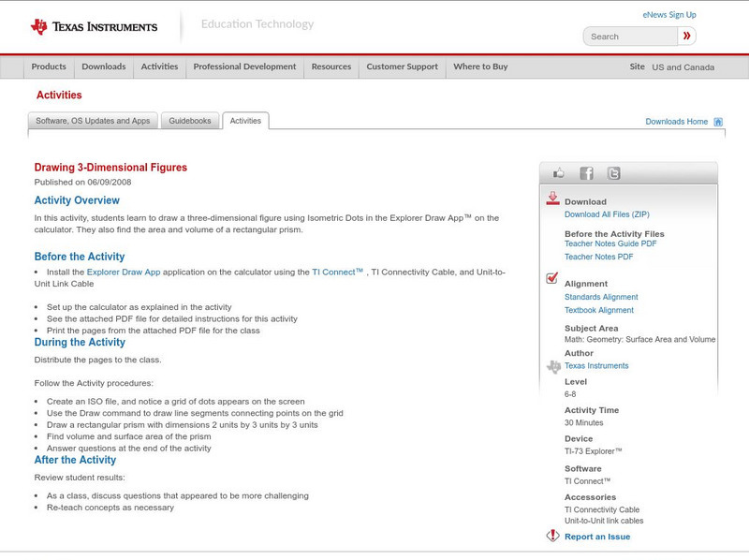Switch to the Guidebooks tab
Screen dimensions: 749x560
191,121
